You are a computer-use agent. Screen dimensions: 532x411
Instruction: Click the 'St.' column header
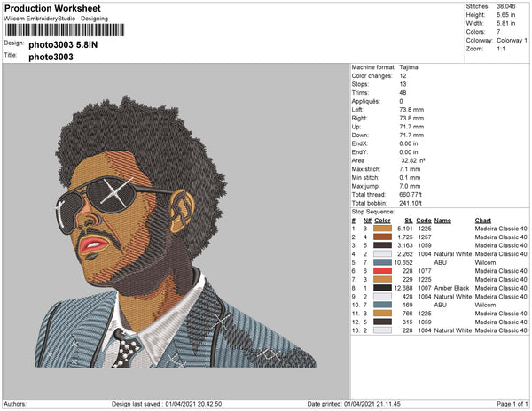(x=409, y=221)
